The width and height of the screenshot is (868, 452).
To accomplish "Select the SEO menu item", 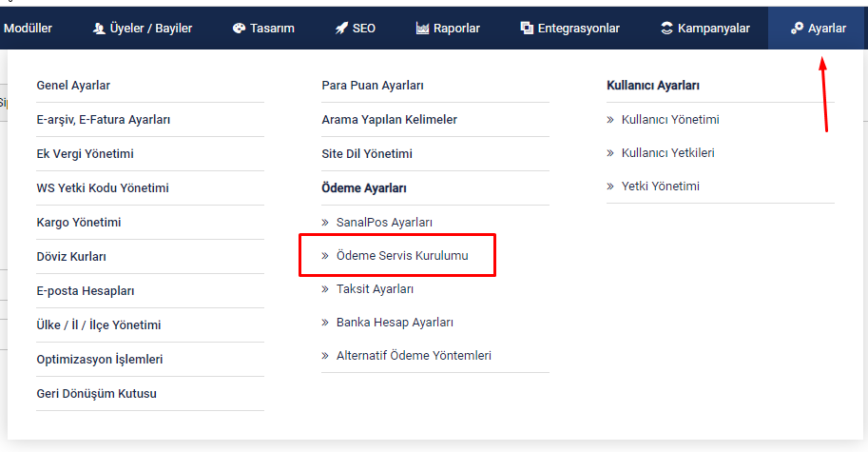I will [355, 29].
